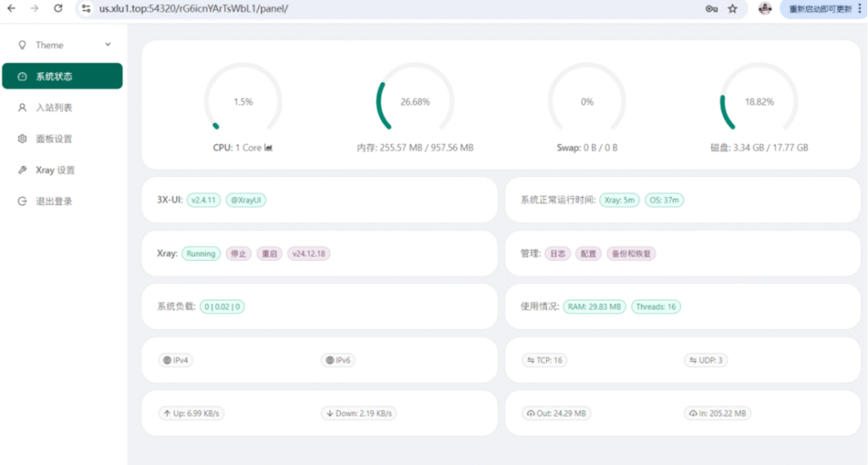Bookmark this page with star icon
The height and width of the screenshot is (465, 868).
[x=732, y=8]
